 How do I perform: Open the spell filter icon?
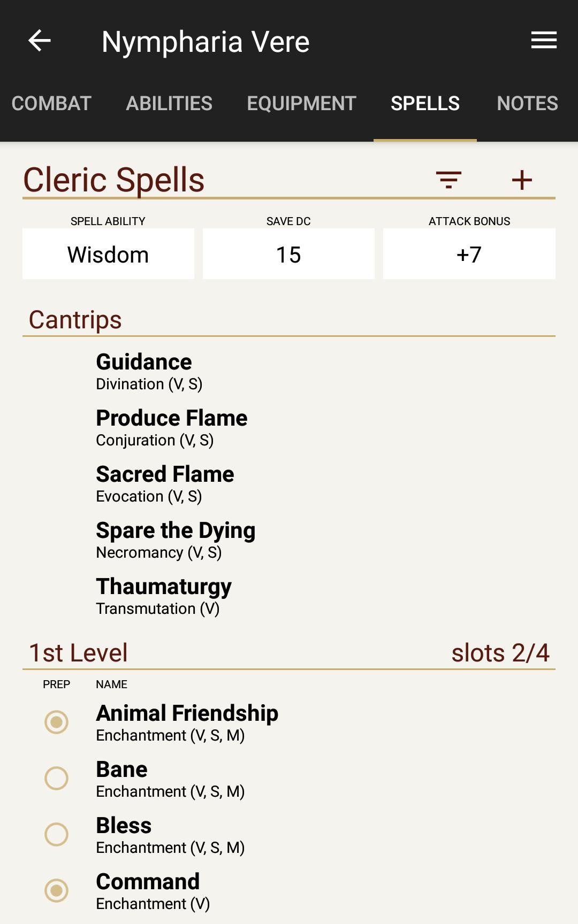pos(448,180)
